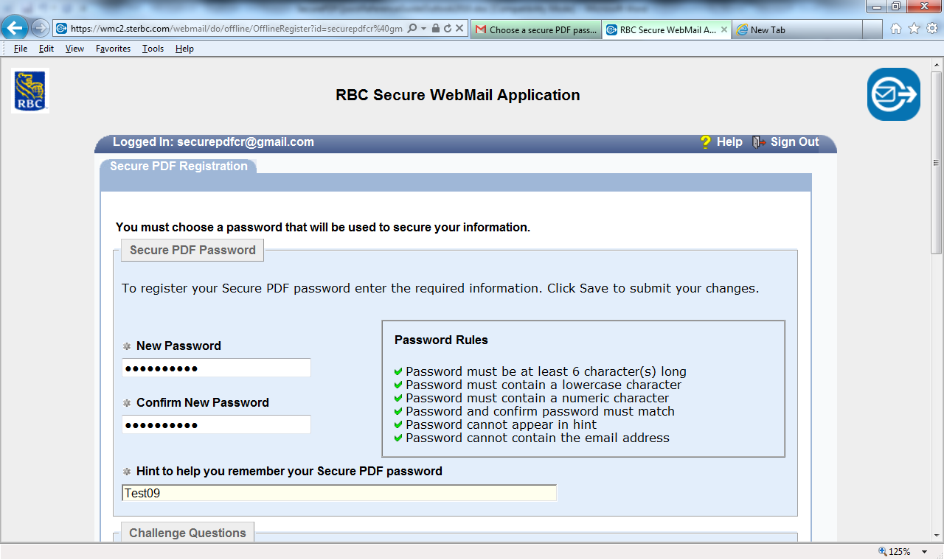The width and height of the screenshot is (944, 560).
Task: Click the Secure PDF Password section heading
Action: [x=192, y=250]
